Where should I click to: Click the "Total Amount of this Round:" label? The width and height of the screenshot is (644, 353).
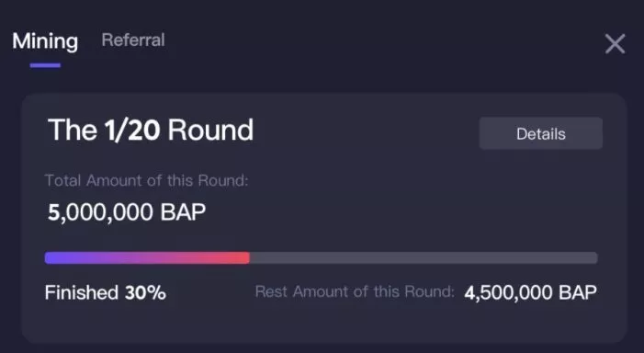pos(147,180)
